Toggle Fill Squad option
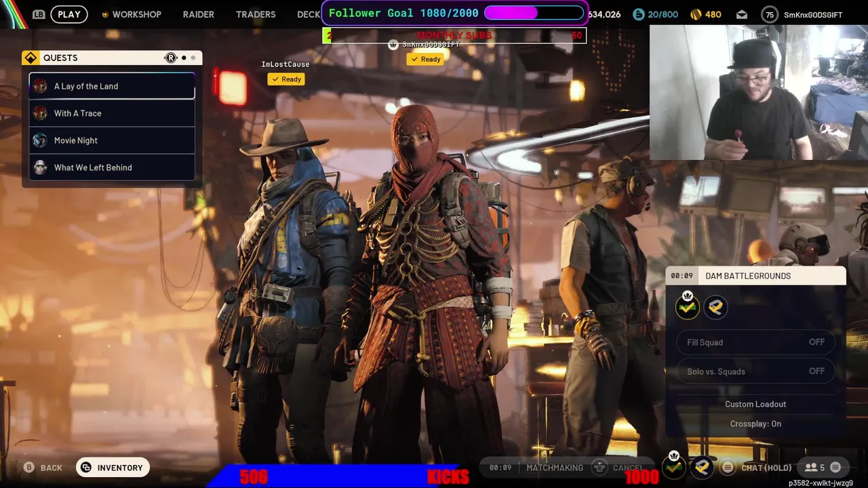Image resolution: width=868 pixels, height=488 pixels. click(x=755, y=342)
